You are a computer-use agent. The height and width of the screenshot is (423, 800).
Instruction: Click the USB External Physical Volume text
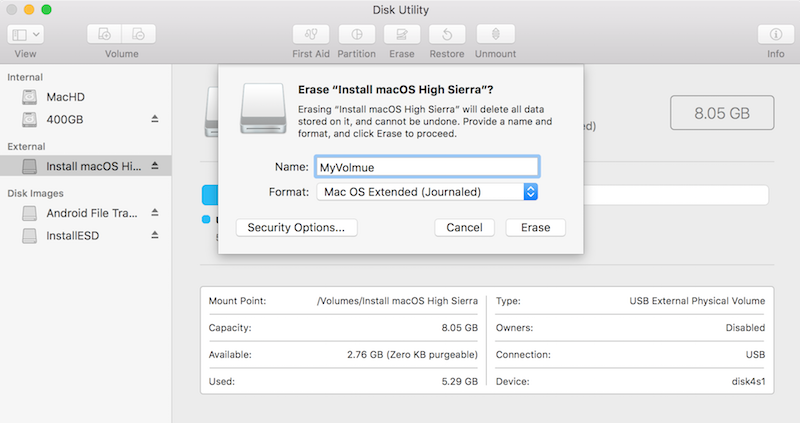coord(697,301)
